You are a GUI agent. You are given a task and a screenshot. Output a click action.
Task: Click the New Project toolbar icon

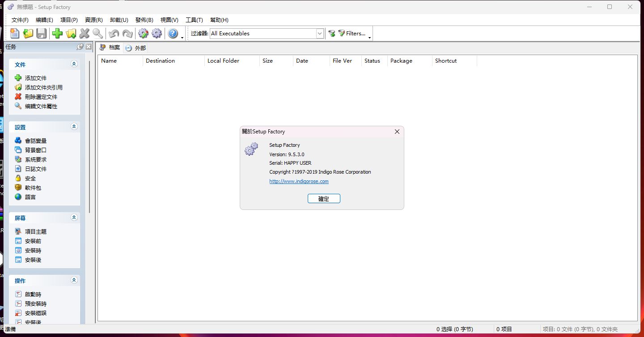(15, 34)
